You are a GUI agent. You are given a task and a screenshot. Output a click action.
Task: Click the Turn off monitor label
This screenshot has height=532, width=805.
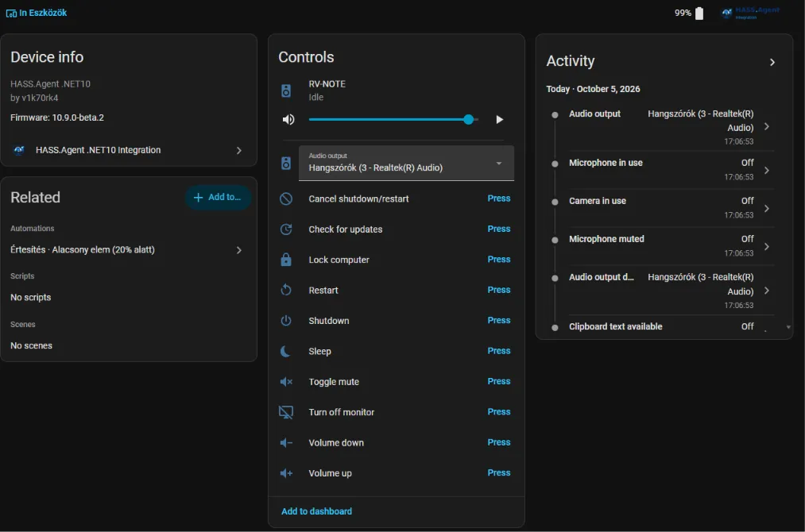(342, 412)
